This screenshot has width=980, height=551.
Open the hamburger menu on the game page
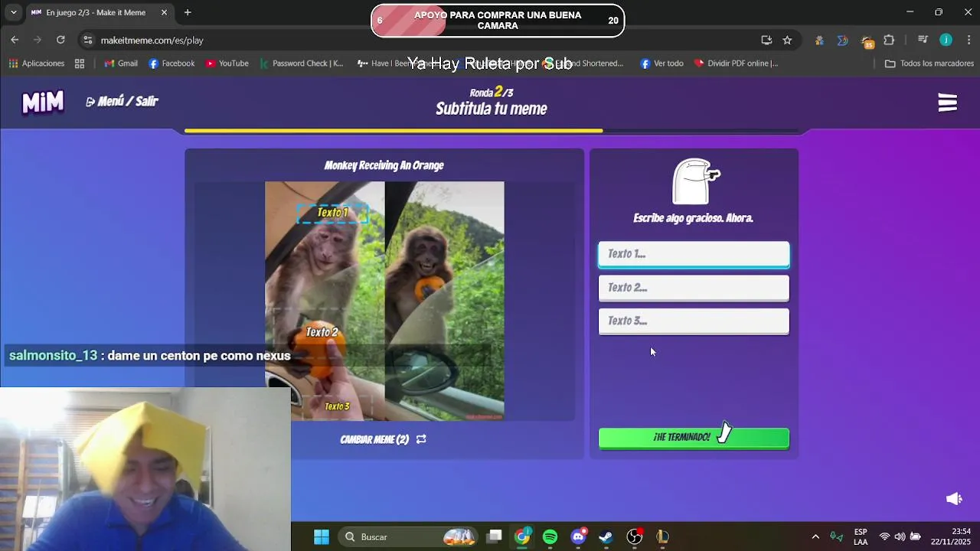[x=948, y=103]
